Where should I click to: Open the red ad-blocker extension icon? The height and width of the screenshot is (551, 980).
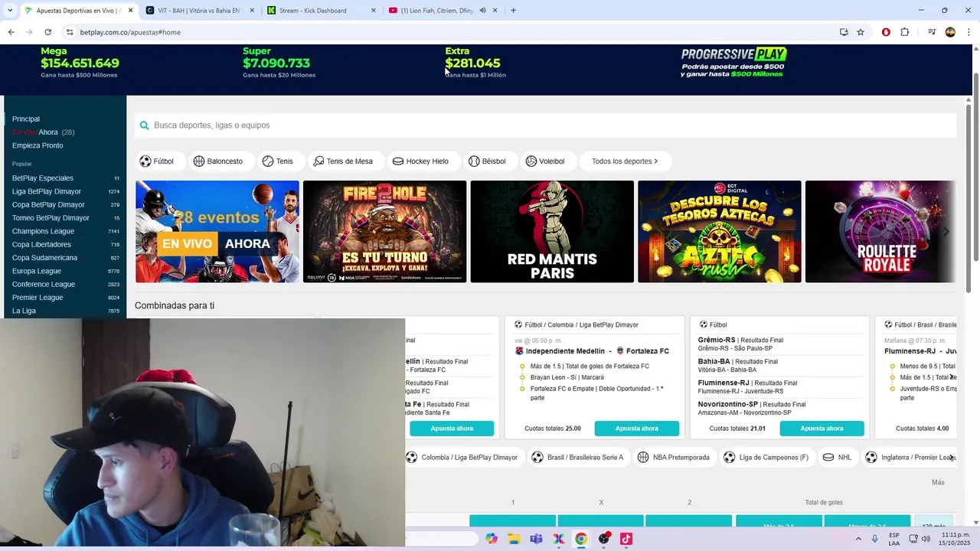[x=886, y=32]
